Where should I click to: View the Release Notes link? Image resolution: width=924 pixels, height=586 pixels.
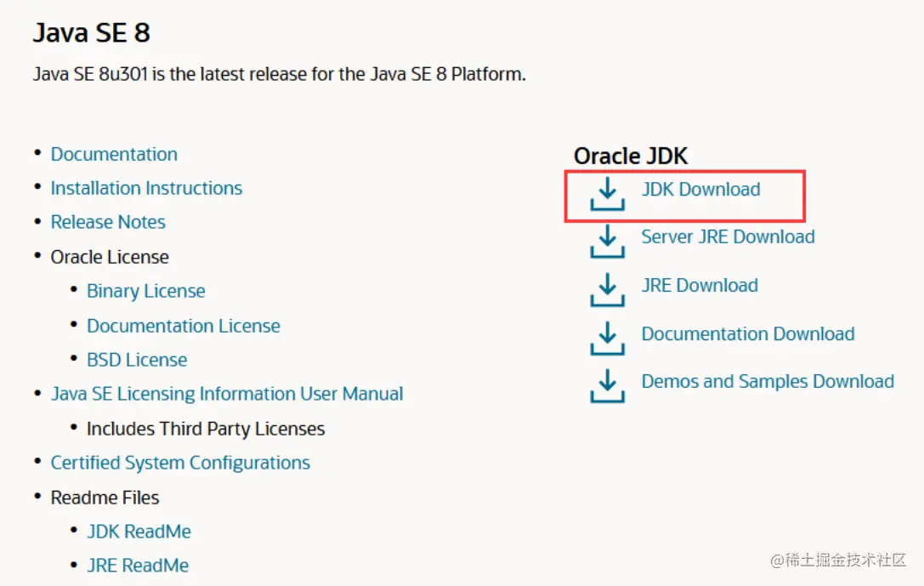(x=108, y=222)
